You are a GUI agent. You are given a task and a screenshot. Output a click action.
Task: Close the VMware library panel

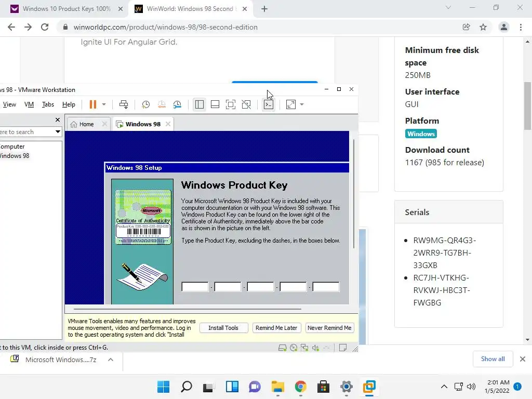(x=58, y=120)
